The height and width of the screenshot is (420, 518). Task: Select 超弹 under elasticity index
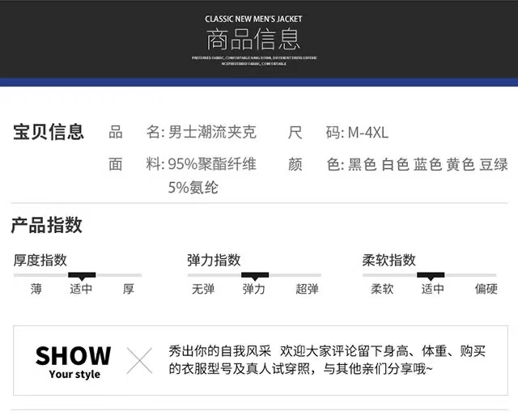pyautogui.click(x=307, y=289)
